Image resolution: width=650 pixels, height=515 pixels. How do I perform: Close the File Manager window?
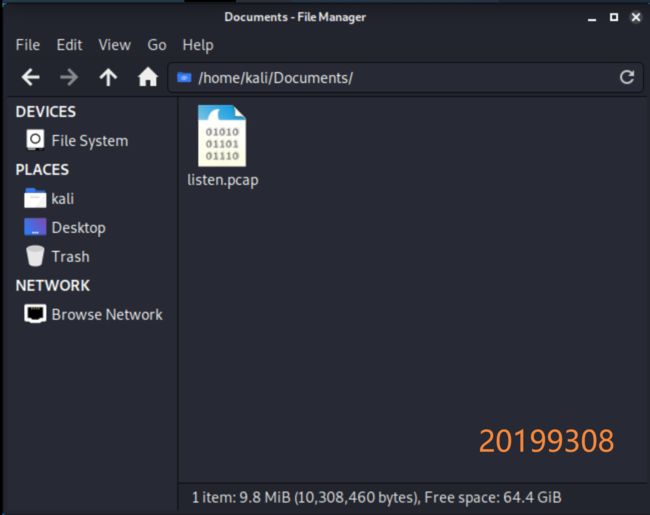[x=636, y=17]
